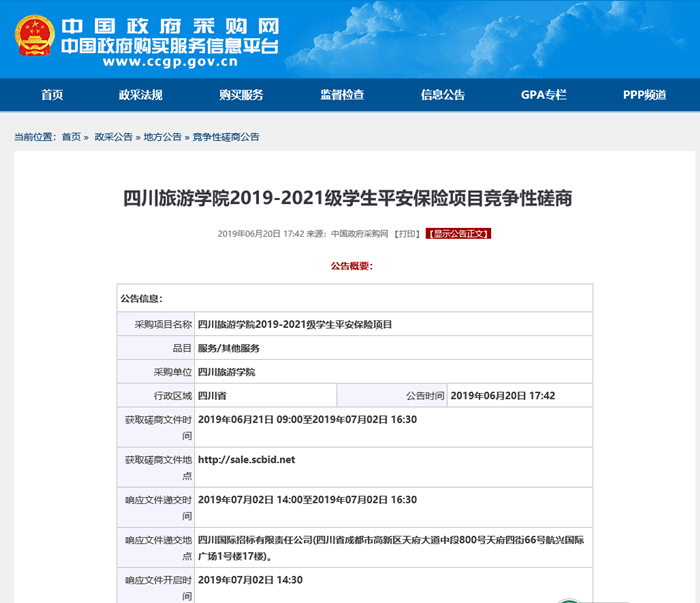700x603 pixels.
Task: Click the 品目 label cell
Action: click(x=156, y=348)
